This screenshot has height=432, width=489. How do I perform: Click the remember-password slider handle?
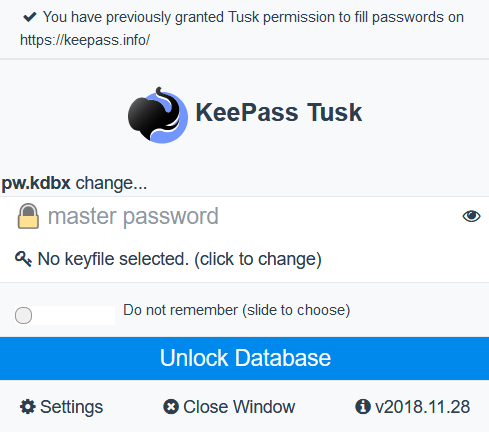point(24,315)
